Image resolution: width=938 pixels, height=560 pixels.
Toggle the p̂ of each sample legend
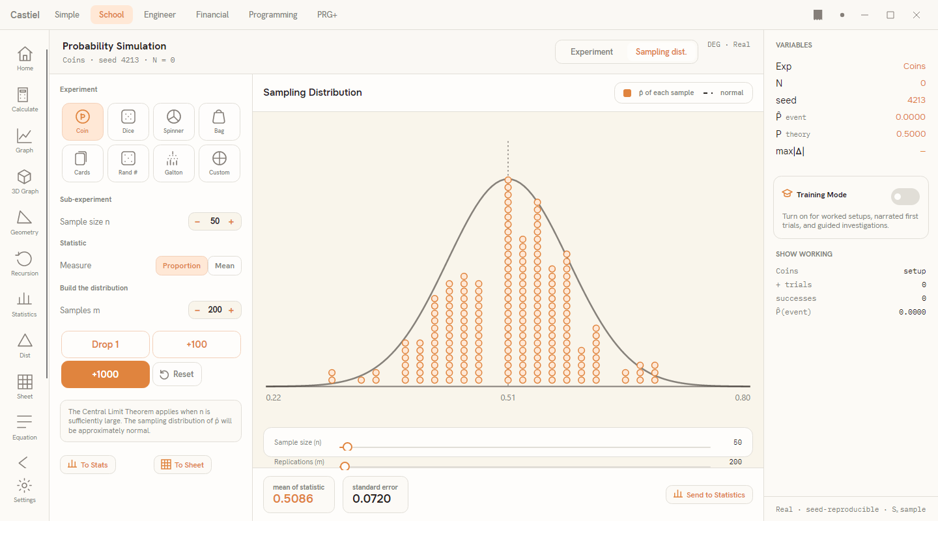click(x=659, y=93)
